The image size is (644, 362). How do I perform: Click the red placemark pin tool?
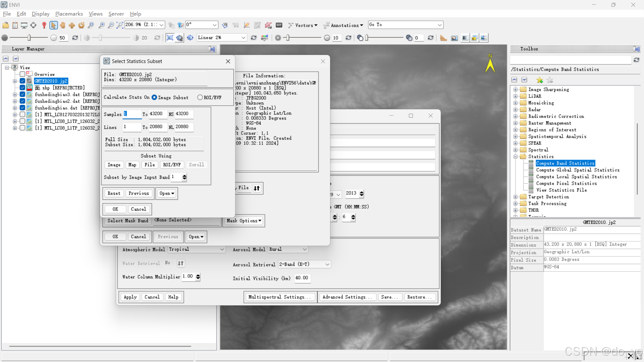tap(44, 25)
